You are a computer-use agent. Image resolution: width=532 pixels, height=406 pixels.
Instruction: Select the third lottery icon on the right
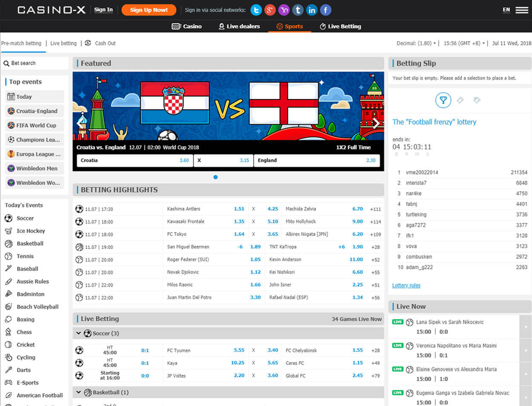477,100
